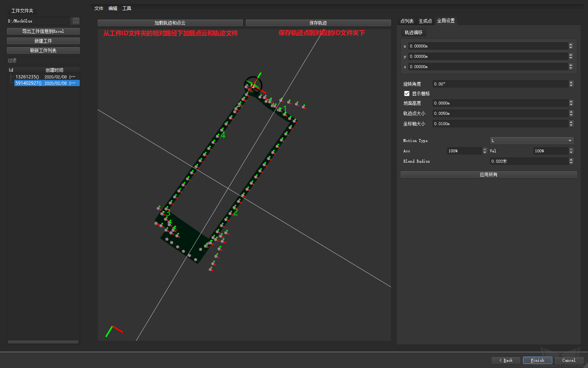Click the 地面高度 value field

click(x=501, y=103)
